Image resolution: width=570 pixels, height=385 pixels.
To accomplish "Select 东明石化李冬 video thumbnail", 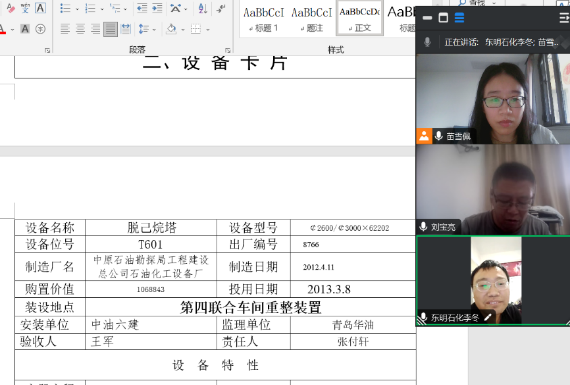I will (x=493, y=280).
